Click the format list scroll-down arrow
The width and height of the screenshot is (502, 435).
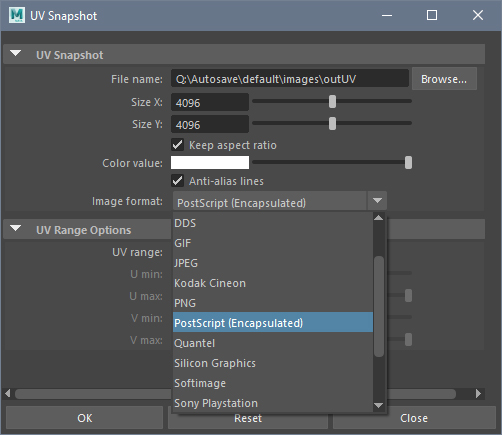pos(379,406)
